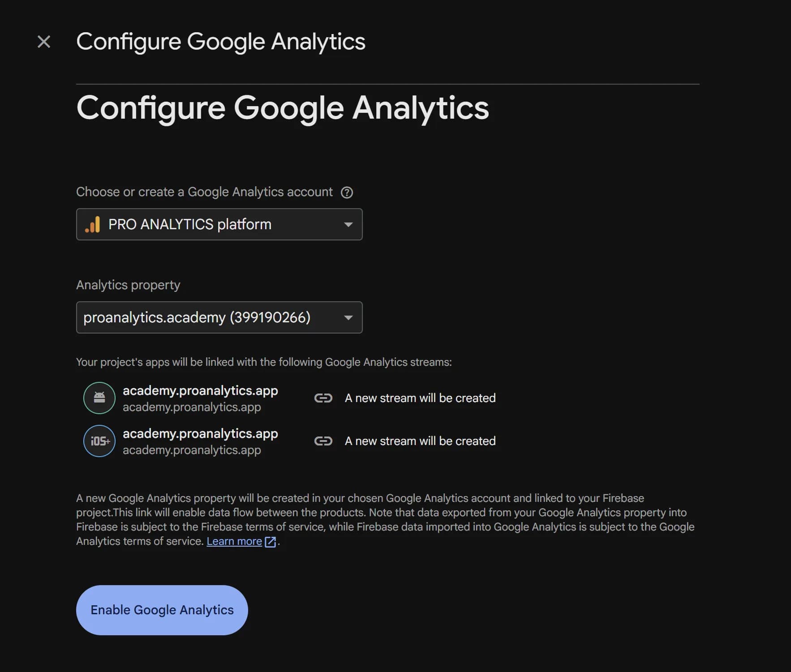This screenshot has height=672, width=791.
Task: Select the academy.proanalytics.app Android entry
Action: 200,390
